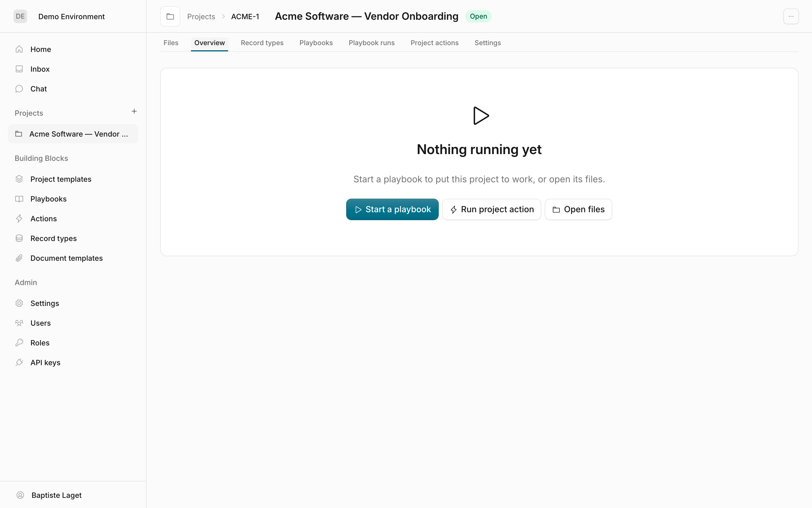Open the more options ellipsis menu
Screen dimensions: 812x508
791,16
